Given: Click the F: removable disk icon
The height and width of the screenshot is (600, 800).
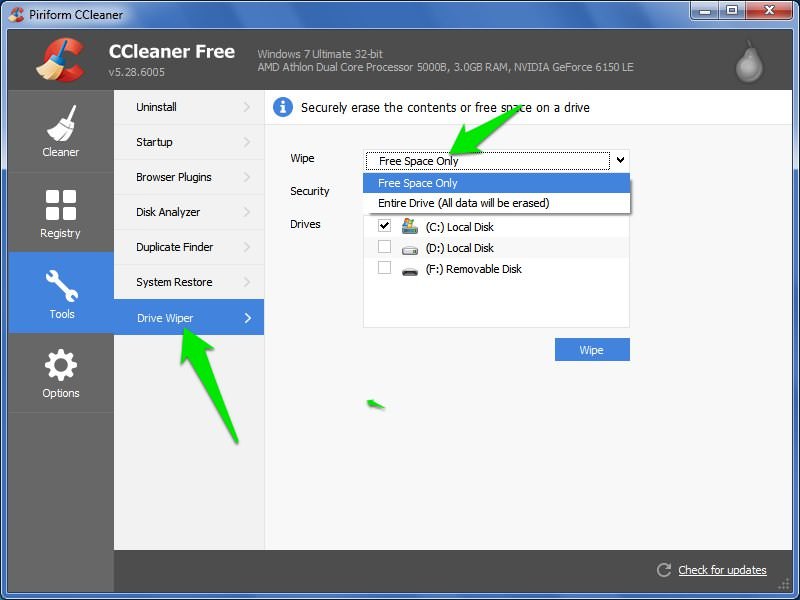Looking at the screenshot, I should [x=410, y=271].
